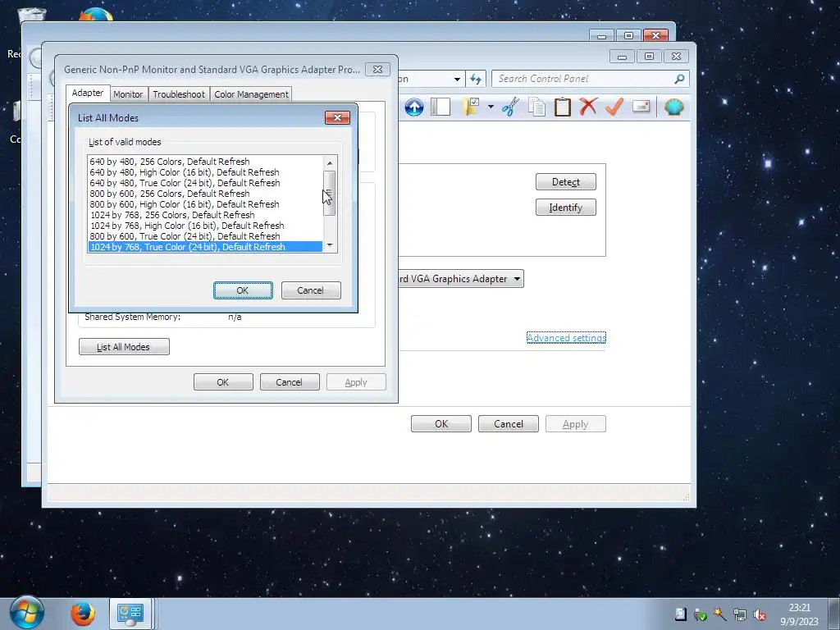This screenshot has width=840, height=630.
Task: Click the red X Delete icon
Action: 588,107
